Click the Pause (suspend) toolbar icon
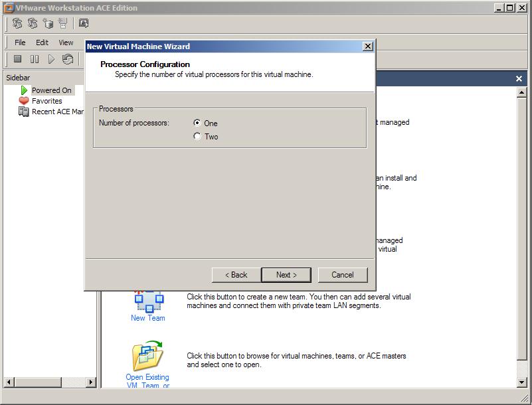The image size is (532, 405). (35, 59)
